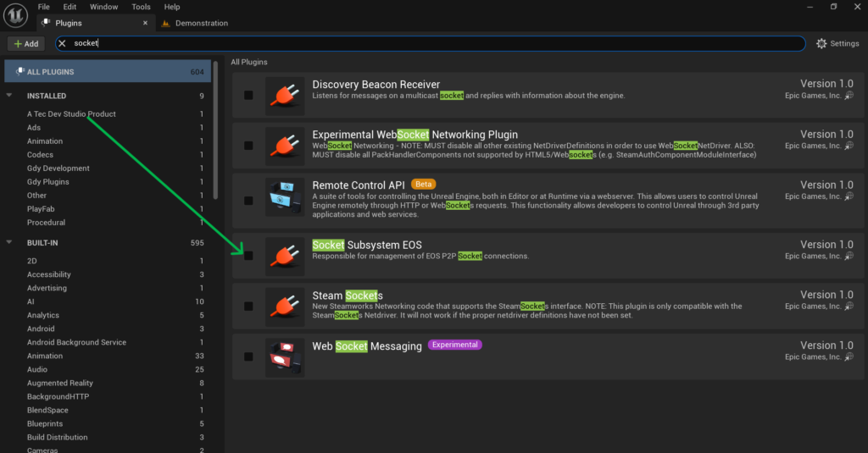Open Epic Games link icon for Discovery Beacon Receiver

(x=849, y=96)
